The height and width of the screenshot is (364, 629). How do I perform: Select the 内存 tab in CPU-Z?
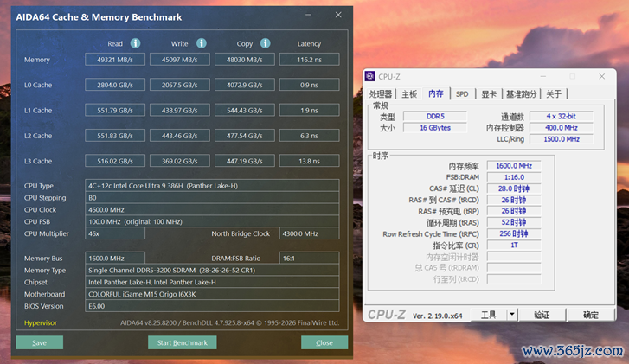coord(436,93)
